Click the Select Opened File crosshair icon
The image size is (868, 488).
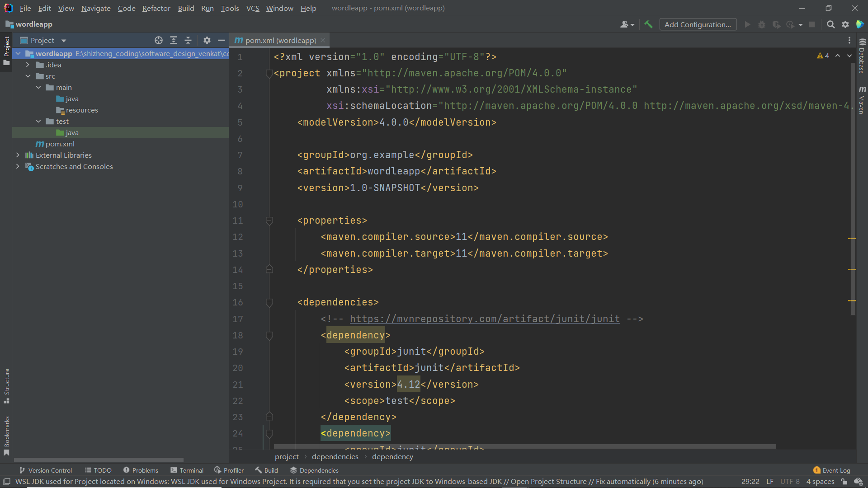point(158,40)
